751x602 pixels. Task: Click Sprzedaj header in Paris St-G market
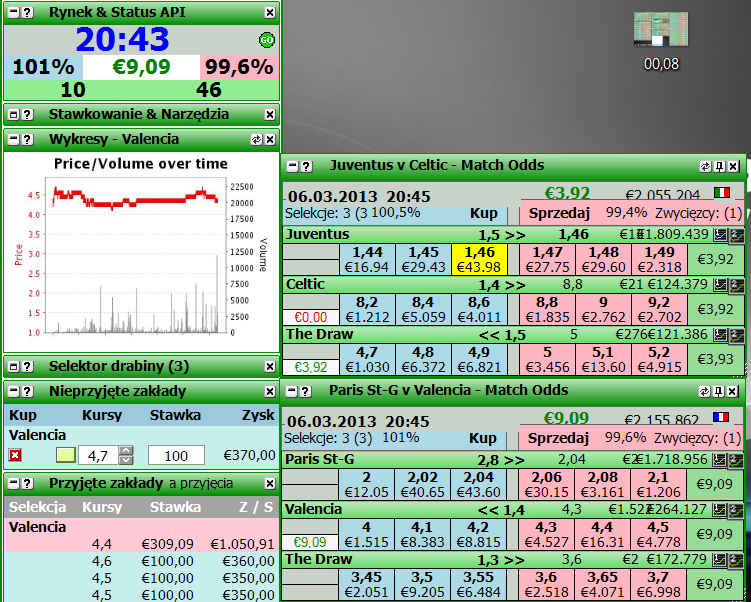coord(558,438)
